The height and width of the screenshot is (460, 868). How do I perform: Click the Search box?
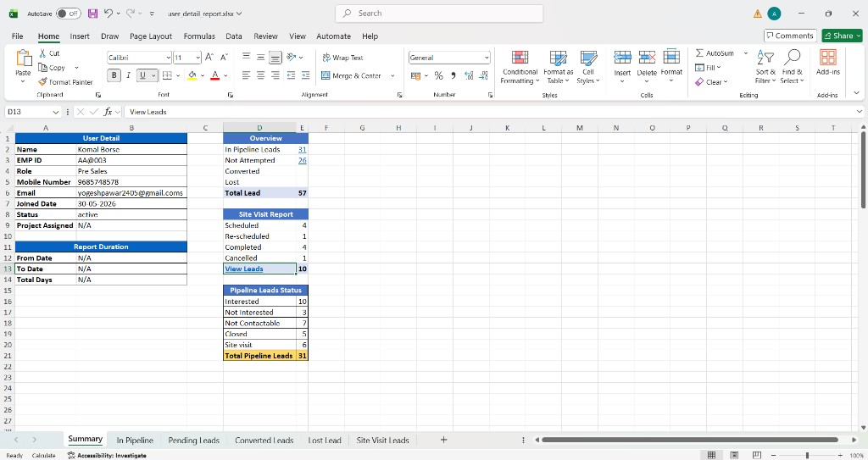point(439,14)
